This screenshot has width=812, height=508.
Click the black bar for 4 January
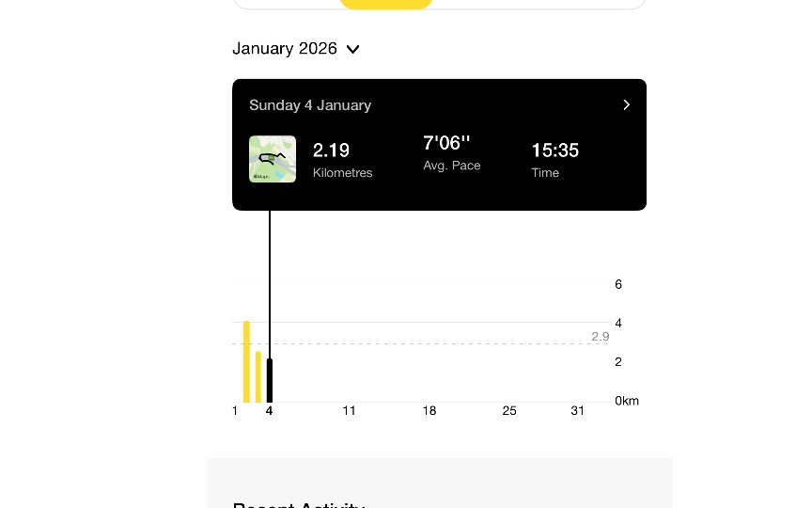(270, 380)
